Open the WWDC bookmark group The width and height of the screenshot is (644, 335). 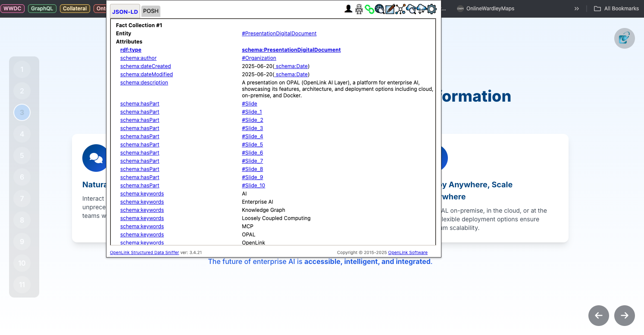[13, 9]
